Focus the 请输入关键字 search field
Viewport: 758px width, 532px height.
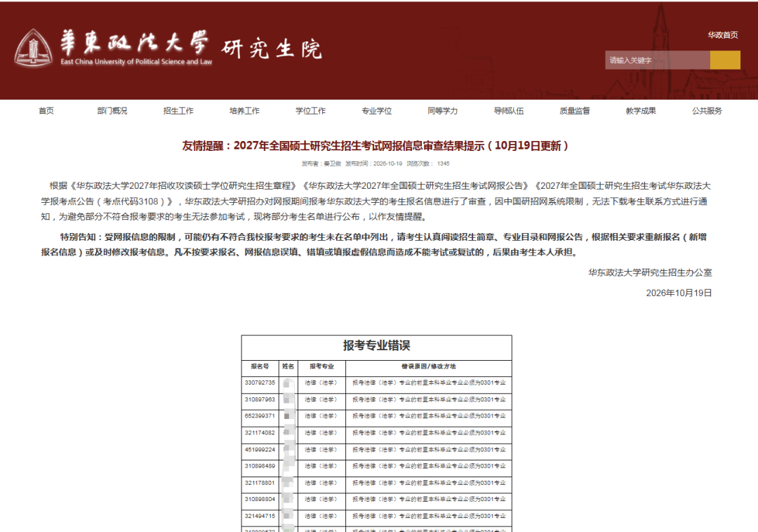(x=658, y=60)
